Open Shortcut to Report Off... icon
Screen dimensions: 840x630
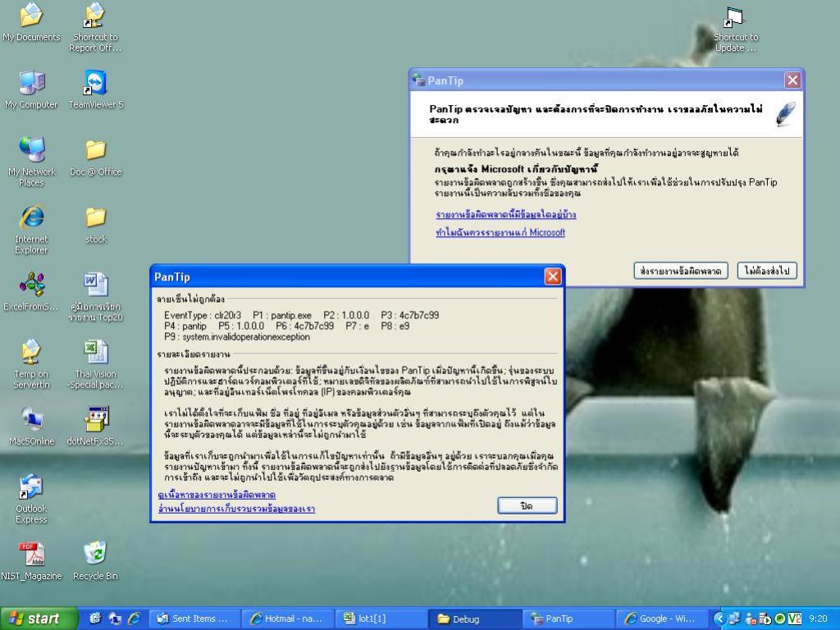[x=95, y=27]
